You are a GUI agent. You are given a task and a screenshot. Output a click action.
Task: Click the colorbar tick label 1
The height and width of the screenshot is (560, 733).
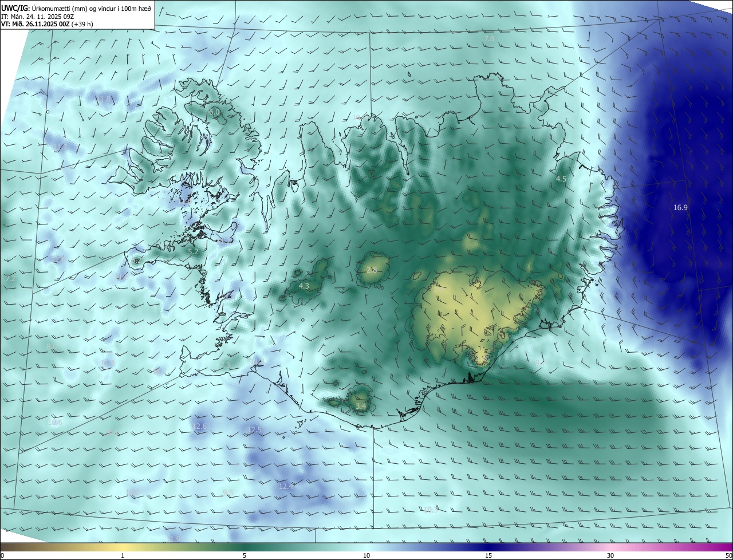(x=123, y=556)
